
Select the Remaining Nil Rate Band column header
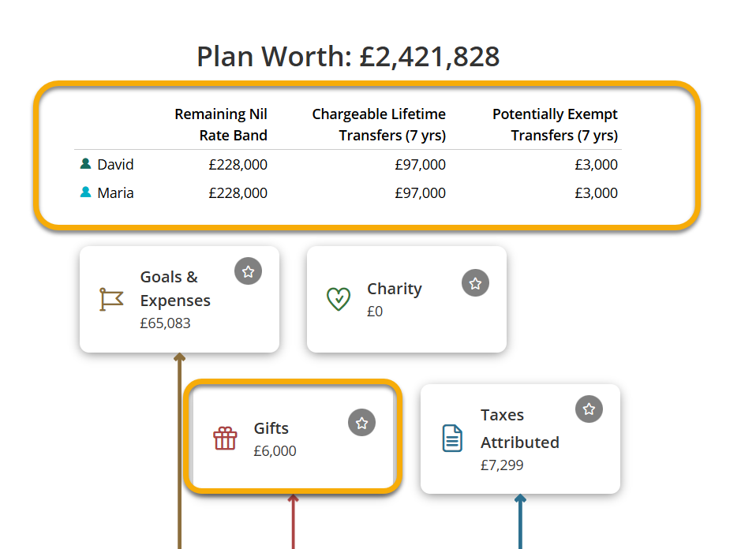pyautogui.click(x=221, y=125)
